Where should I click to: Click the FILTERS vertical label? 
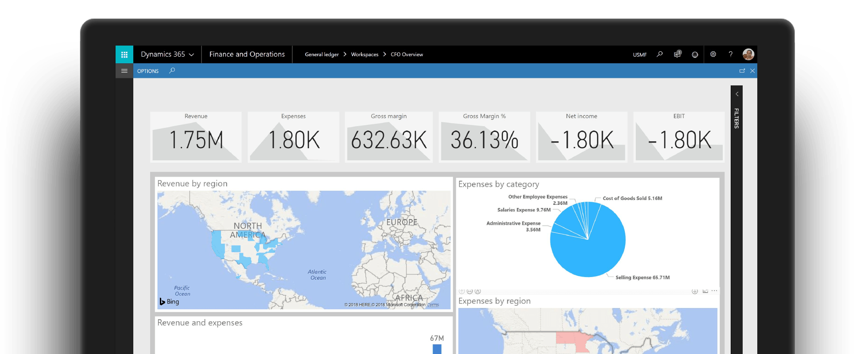point(736,118)
